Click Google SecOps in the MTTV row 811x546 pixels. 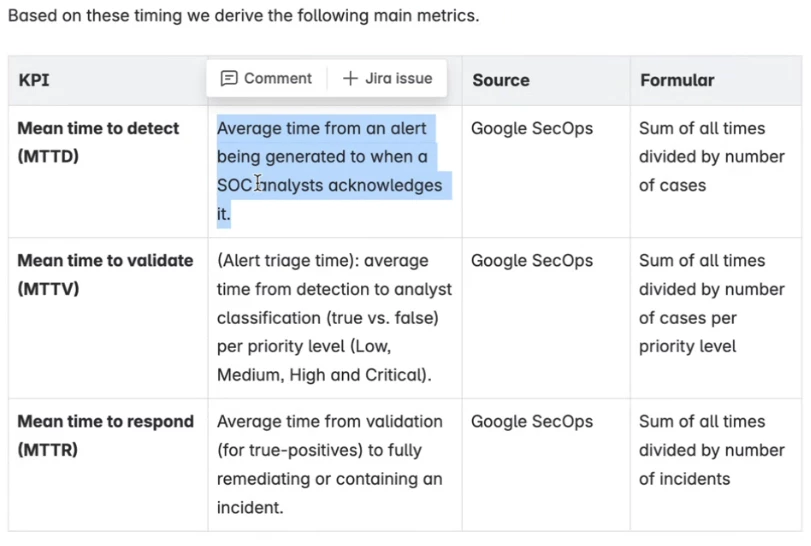[532, 261]
